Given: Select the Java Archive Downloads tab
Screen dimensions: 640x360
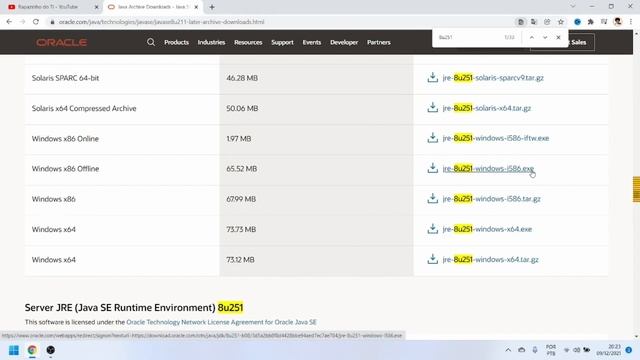Looking at the screenshot, I should point(153,7).
